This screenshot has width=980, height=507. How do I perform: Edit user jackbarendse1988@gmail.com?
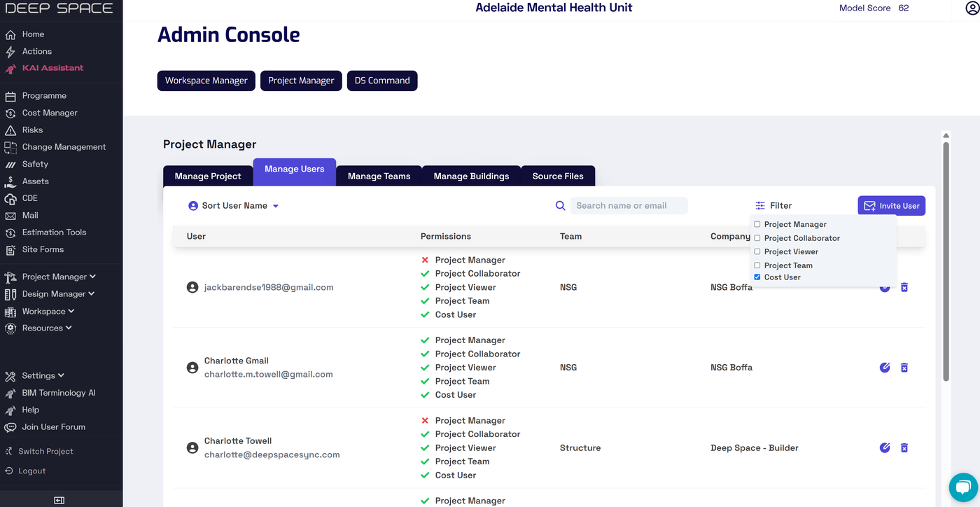(885, 287)
